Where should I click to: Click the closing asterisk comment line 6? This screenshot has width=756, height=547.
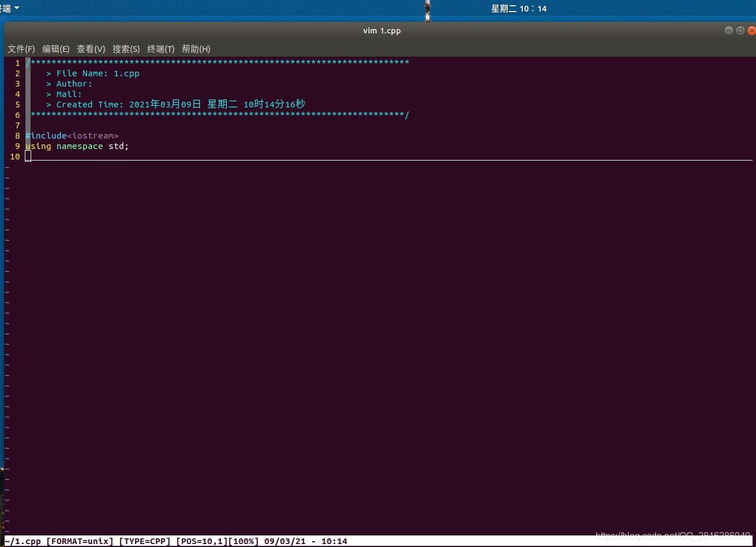click(x=220, y=115)
